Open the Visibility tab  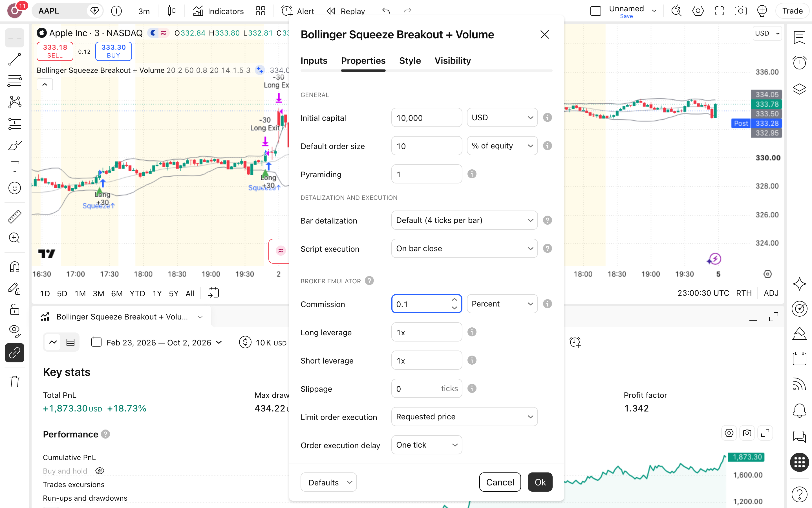click(453, 61)
